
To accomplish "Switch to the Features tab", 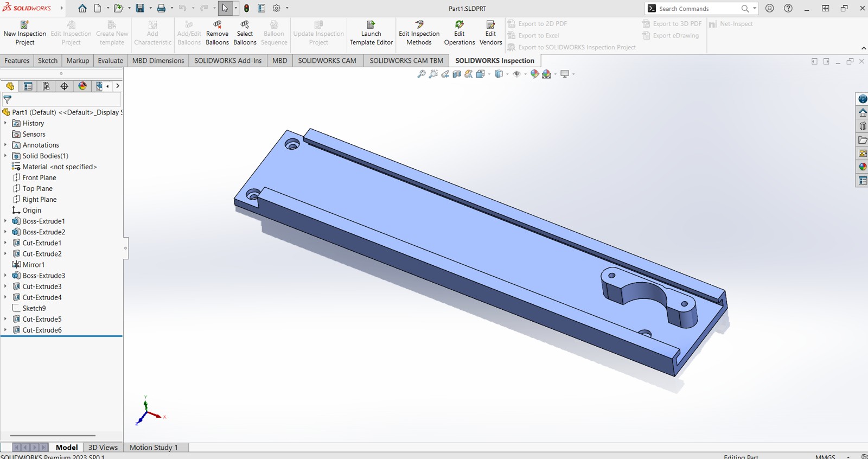I will pyautogui.click(x=17, y=61).
